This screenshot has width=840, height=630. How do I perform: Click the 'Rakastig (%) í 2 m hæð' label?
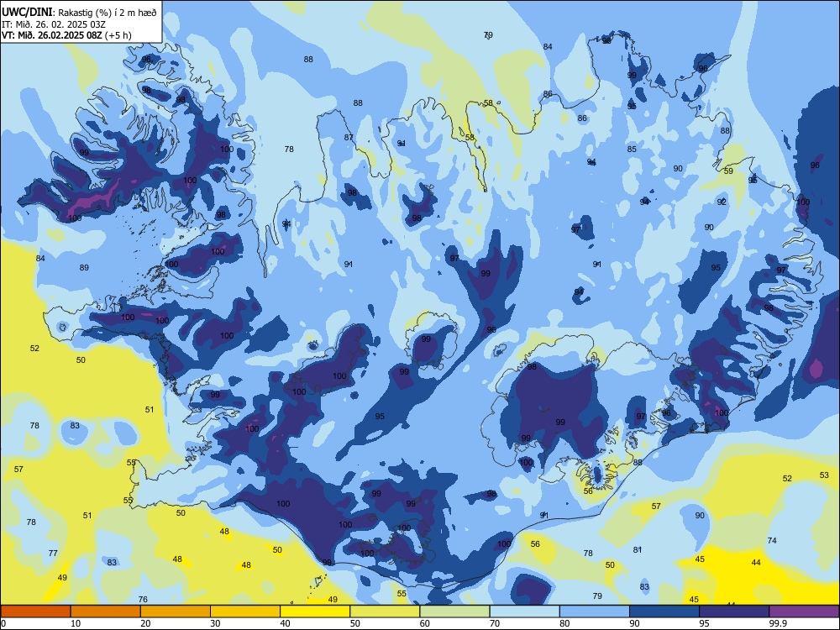pyautogui.click(x=108, y=13)
